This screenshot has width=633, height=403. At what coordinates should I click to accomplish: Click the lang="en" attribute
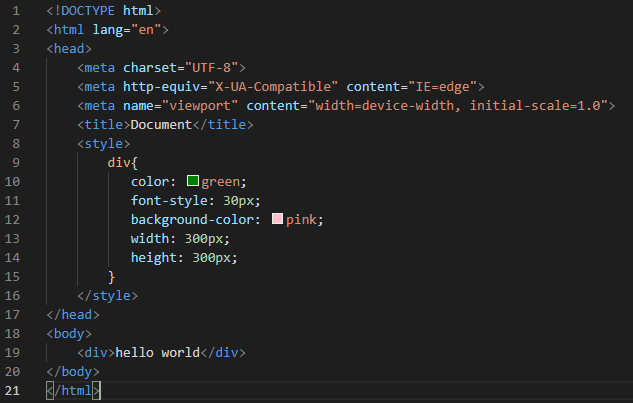pyautogui.click(x=127, y=30)
